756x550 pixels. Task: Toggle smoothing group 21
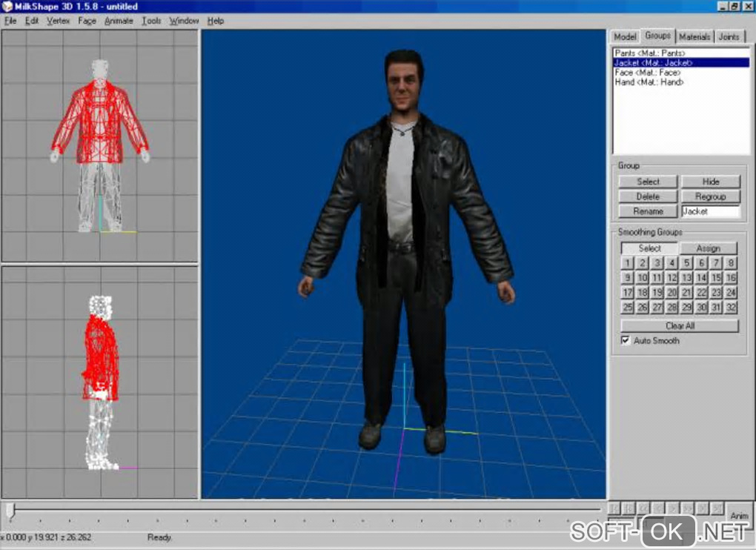(686, 293)
